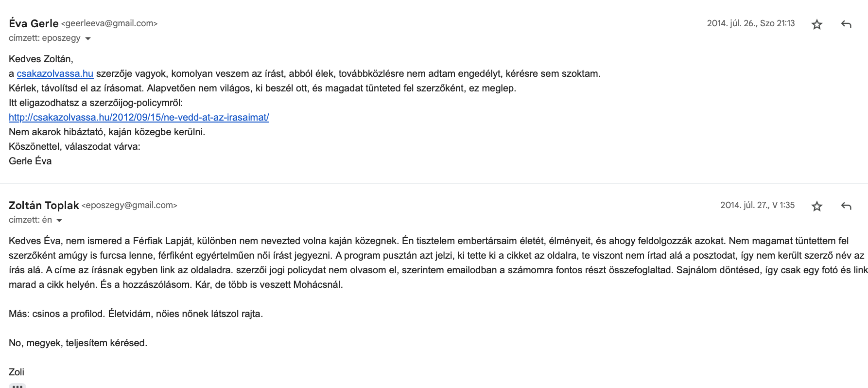The image size is (868, 388).
Task: Click sender name Éva Gerle
Action: 34,23
